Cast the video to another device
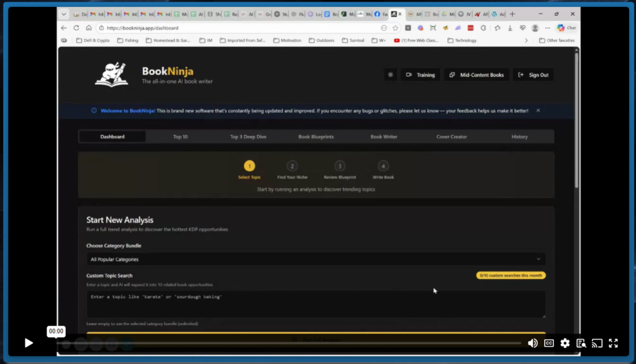 click(597, 343)
